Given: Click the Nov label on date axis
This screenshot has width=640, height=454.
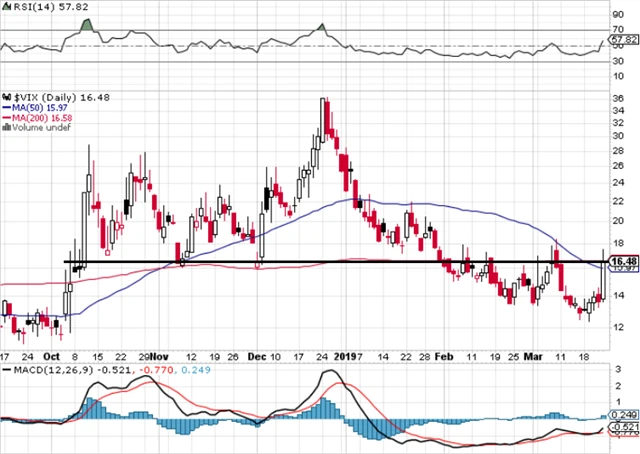Looking at the screenshot, I should point(166,355).
